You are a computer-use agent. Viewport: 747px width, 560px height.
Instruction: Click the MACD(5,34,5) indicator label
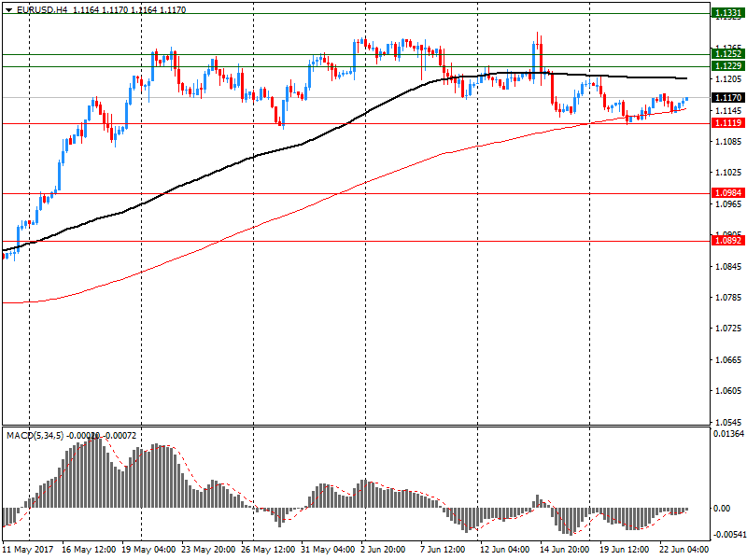tap(35, 435)
